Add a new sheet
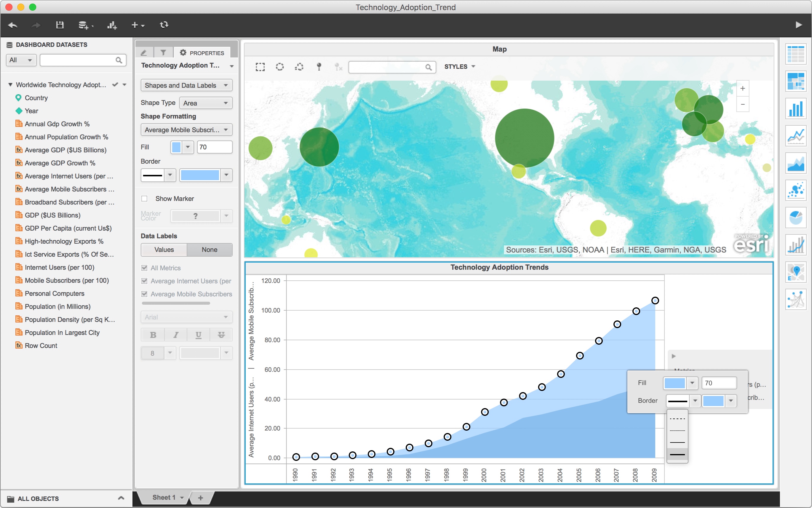 (201, 498)
